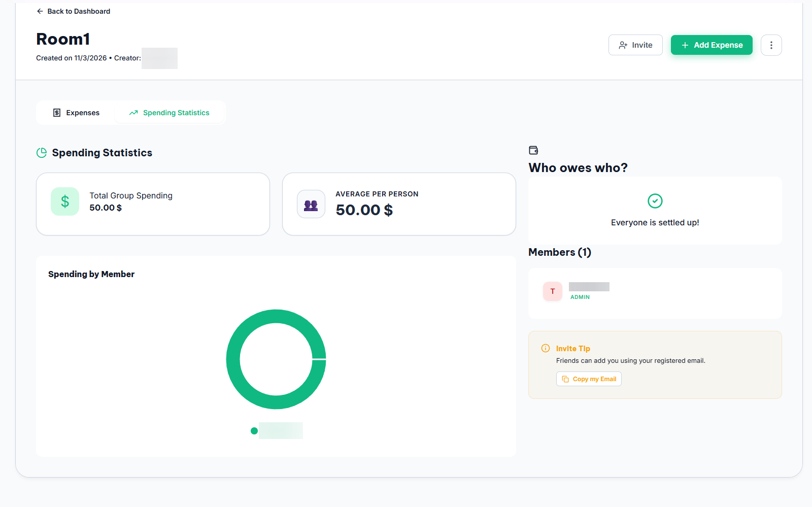Image resolution: width=812 pixels, height=507 pixels.
Task: Click the settled-up checkmark circle icon
Action: tap(655, 201)
